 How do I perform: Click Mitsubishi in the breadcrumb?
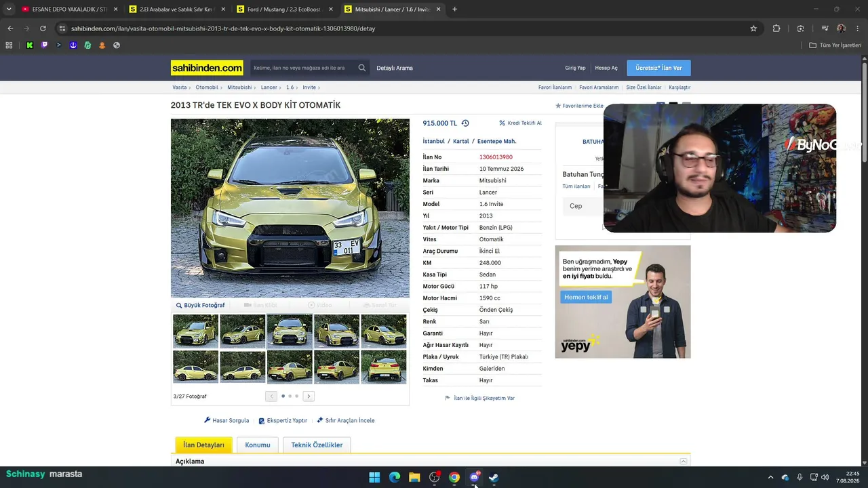click(x=239, y=87)
